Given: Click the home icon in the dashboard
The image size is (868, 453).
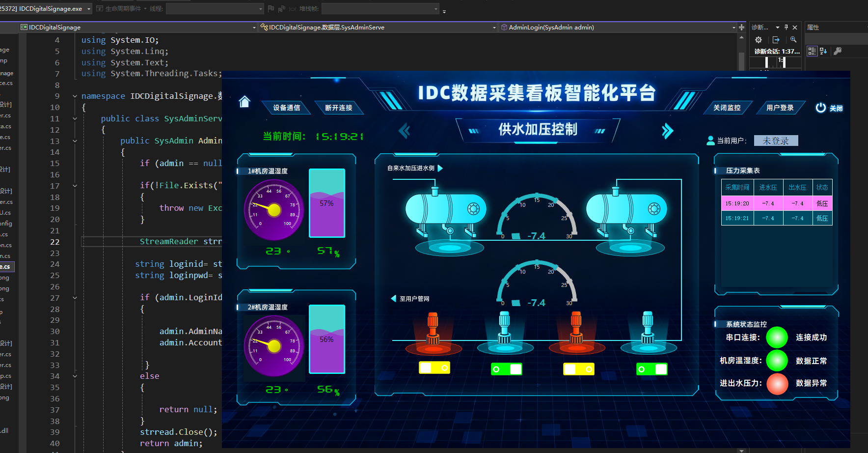Looking at the screenshot, I should (x=244, y=102).
